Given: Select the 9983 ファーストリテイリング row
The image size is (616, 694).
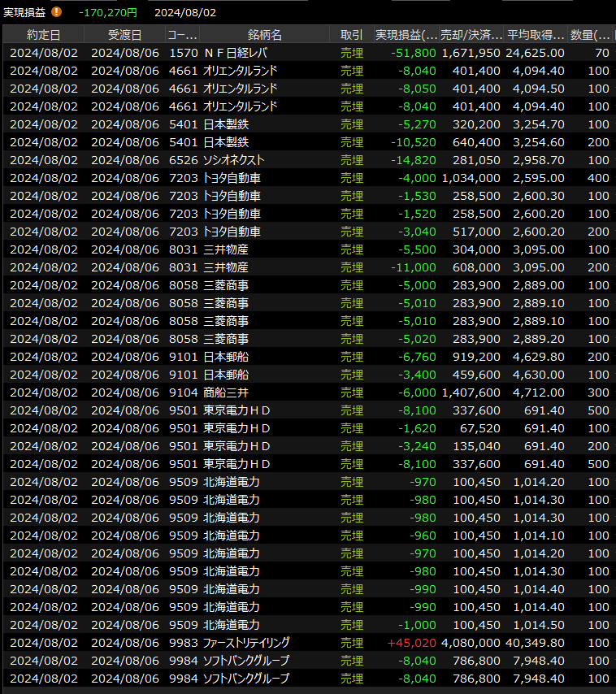Looking at the screenshot, I should point(245,643).
